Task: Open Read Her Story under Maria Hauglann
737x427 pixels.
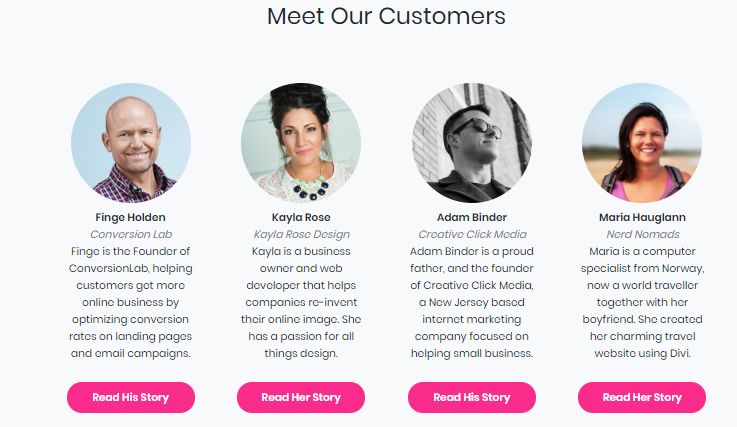Action: pyautogui.click(x=642, y=397)
